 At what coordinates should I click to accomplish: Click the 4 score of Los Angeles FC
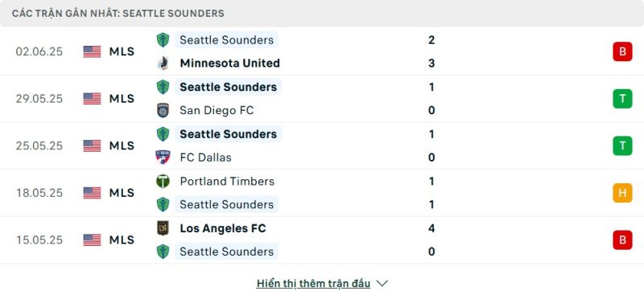click(431, 228)
